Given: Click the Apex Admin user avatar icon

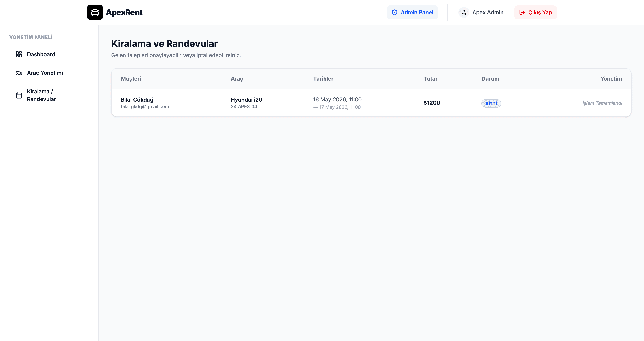Looking at the screenshot, I should [464, 13].
